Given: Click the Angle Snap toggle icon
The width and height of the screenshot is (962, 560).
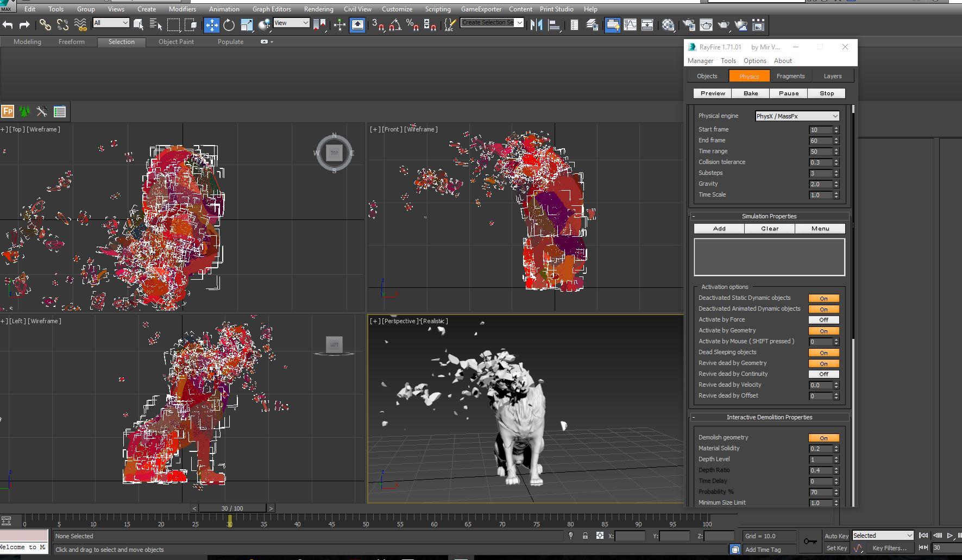Looking at the screenshot, I should coord(395,25).
